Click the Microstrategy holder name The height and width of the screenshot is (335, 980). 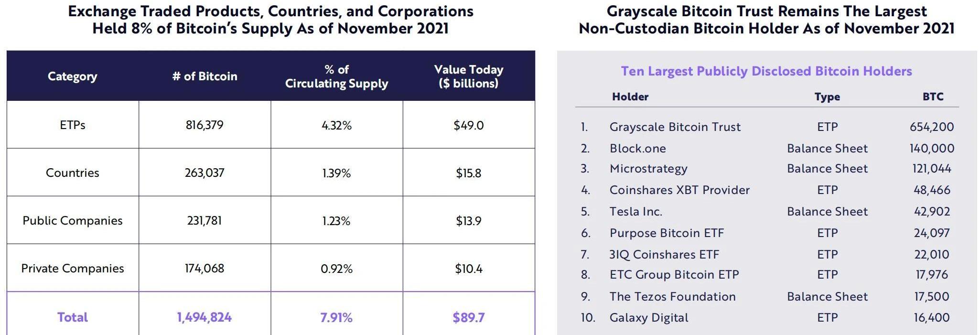click(x=648, y=169)
